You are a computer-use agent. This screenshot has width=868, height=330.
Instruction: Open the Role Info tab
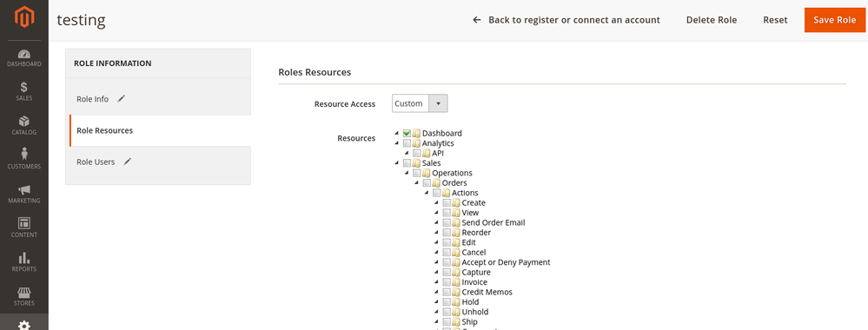[159, 99]
